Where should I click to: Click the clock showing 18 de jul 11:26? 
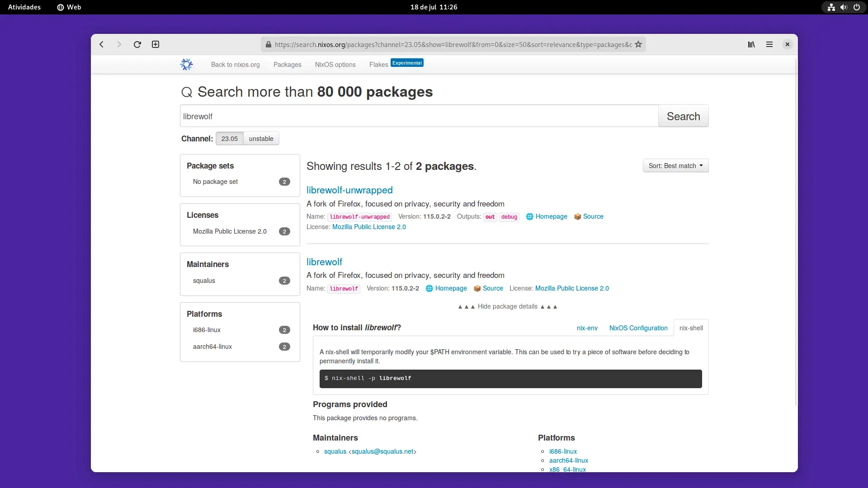[434, 7]
